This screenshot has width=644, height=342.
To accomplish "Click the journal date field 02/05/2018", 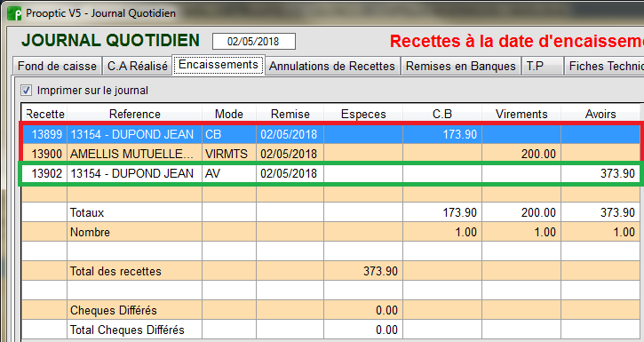I will coord(253,42).
